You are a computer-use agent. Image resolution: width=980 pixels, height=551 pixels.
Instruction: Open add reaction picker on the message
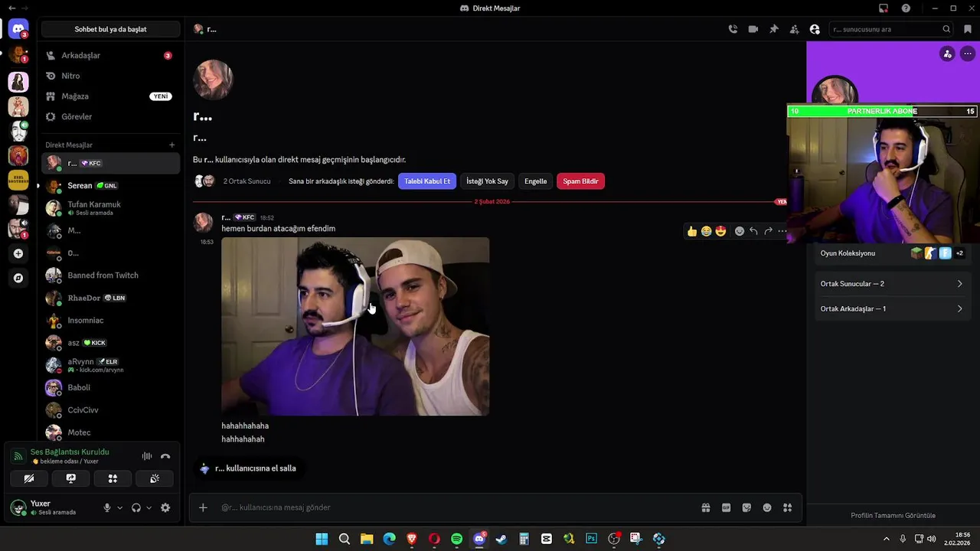tap(739, 231)
